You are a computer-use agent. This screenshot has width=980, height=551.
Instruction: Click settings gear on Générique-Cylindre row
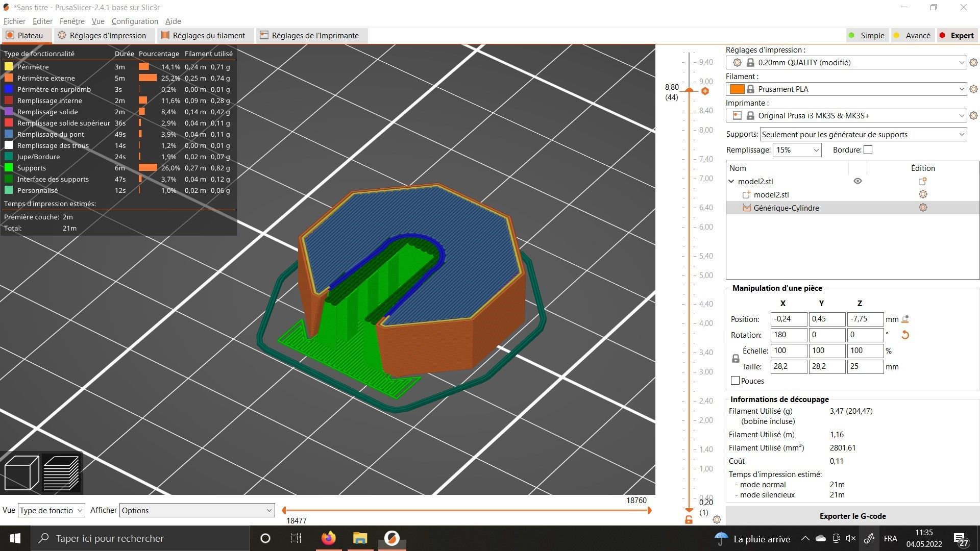click(x=923, y=208)
